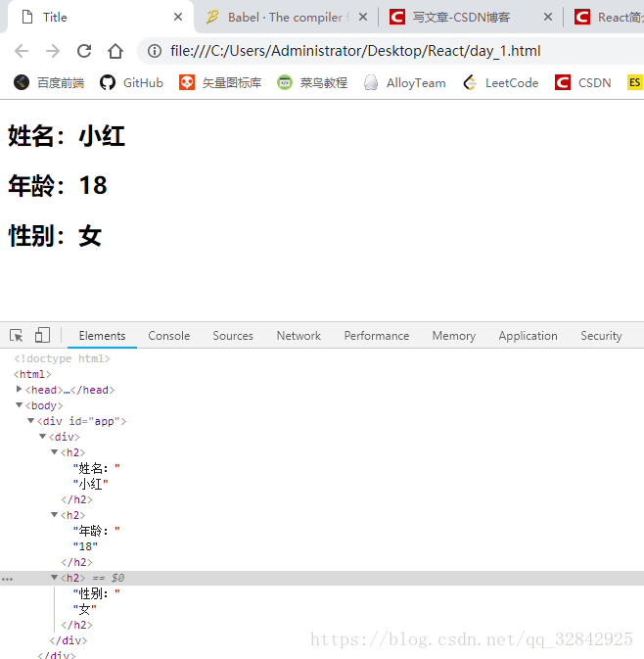Open the Elements DevTools tab

pos(102,336)
